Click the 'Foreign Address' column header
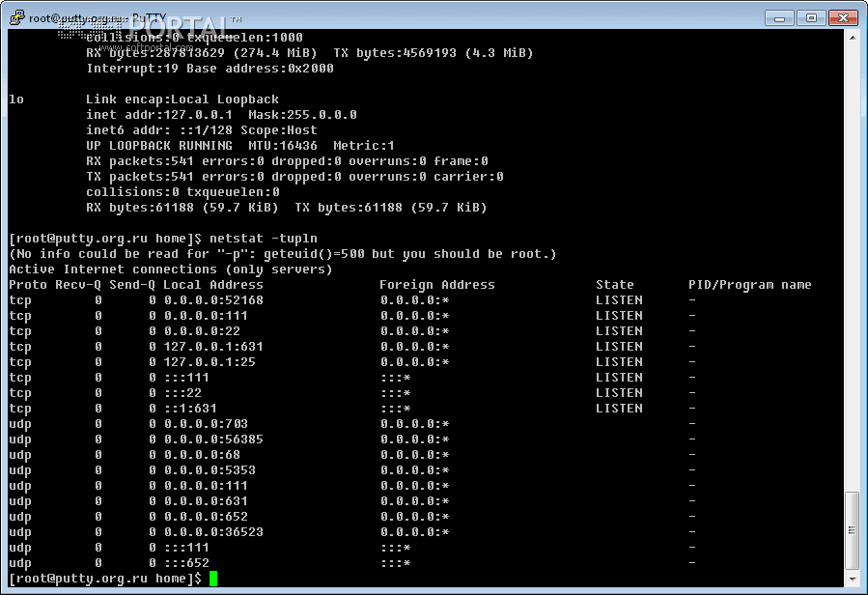 [437, 285]
